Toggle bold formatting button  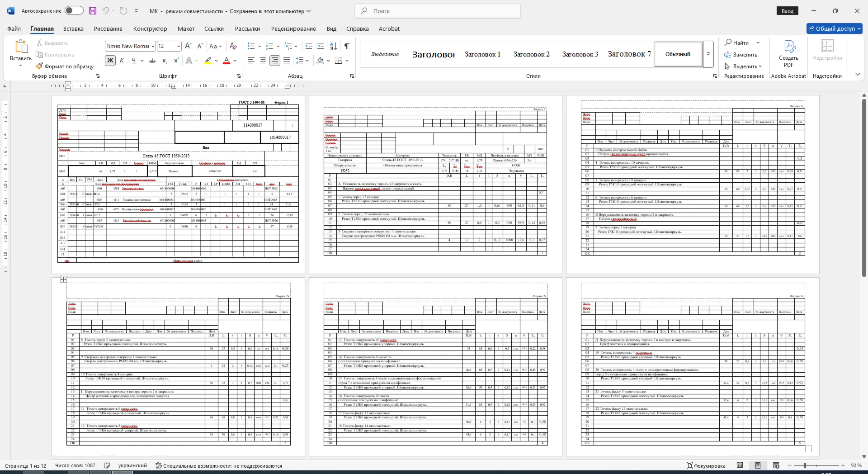coord(110,61)
